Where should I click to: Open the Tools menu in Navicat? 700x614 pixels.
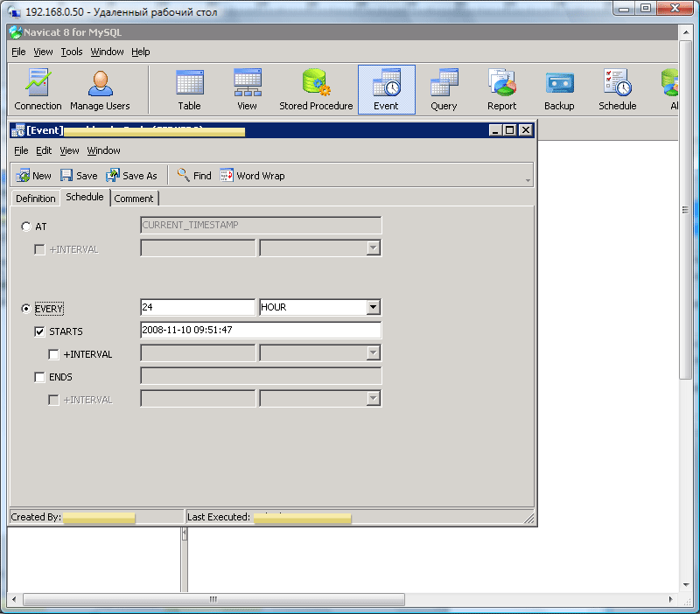tap(72, 52)
